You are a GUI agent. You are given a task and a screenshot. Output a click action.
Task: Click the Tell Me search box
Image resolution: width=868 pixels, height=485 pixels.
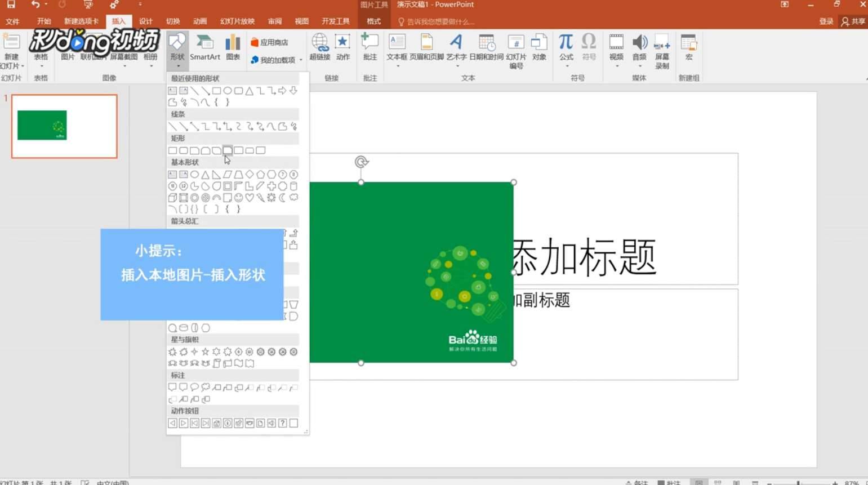pyautogui.click(x=437, y=21)
